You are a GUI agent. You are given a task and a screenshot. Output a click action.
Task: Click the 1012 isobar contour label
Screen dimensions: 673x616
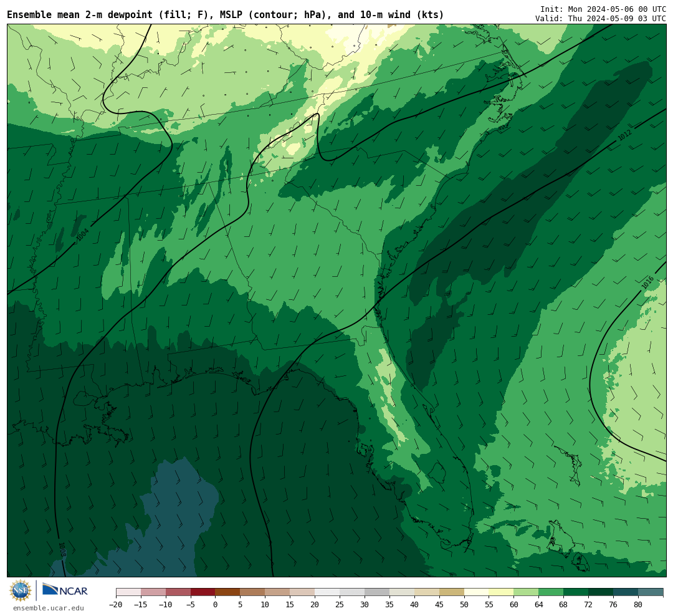624,135
